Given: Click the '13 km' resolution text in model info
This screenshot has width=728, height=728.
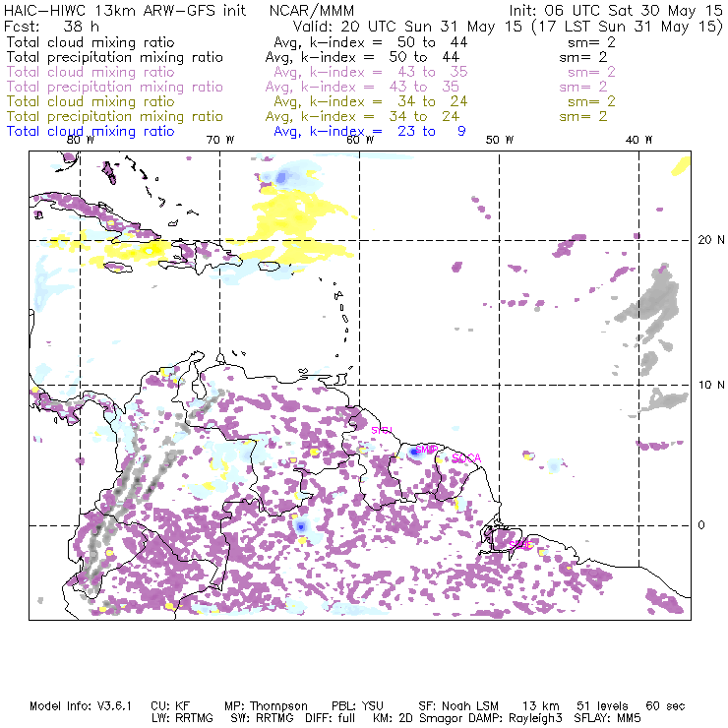Looking at the screenshot, I should (x=541, y=706).
